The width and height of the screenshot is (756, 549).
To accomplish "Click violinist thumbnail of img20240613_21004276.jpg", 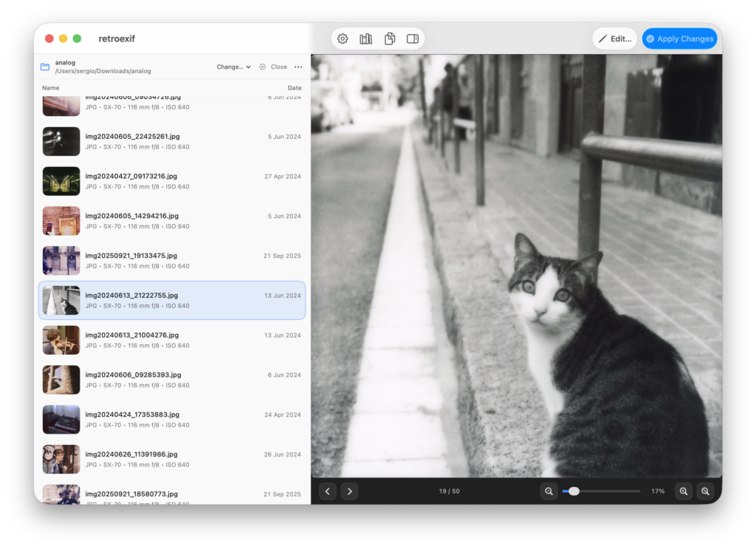I will [61, 340].
